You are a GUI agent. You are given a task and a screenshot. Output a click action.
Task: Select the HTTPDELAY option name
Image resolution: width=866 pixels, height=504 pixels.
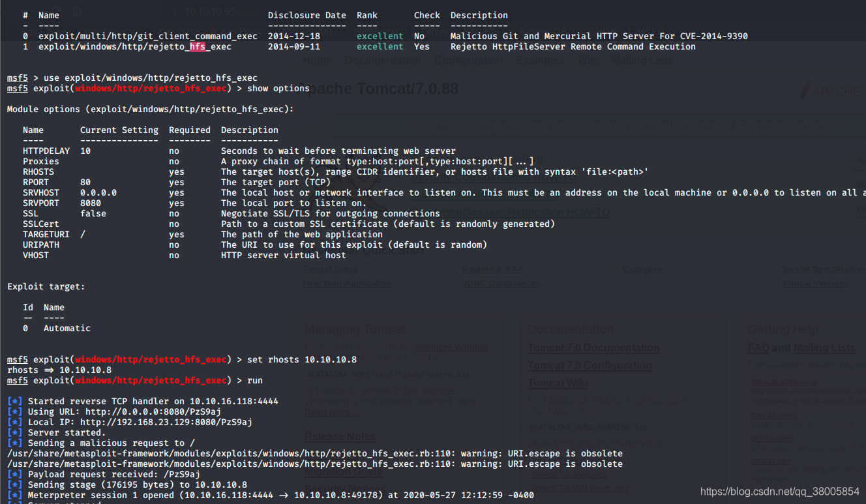(46, 151)
